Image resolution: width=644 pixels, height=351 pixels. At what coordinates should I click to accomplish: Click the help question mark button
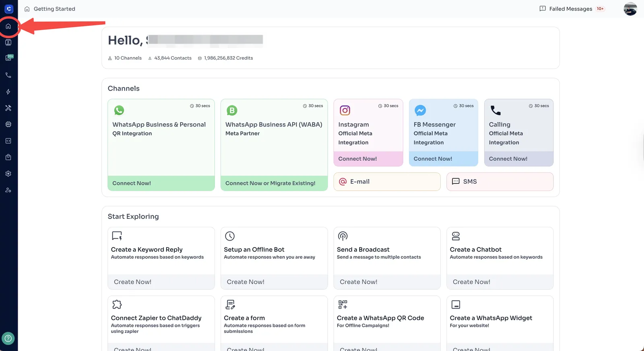8,339
